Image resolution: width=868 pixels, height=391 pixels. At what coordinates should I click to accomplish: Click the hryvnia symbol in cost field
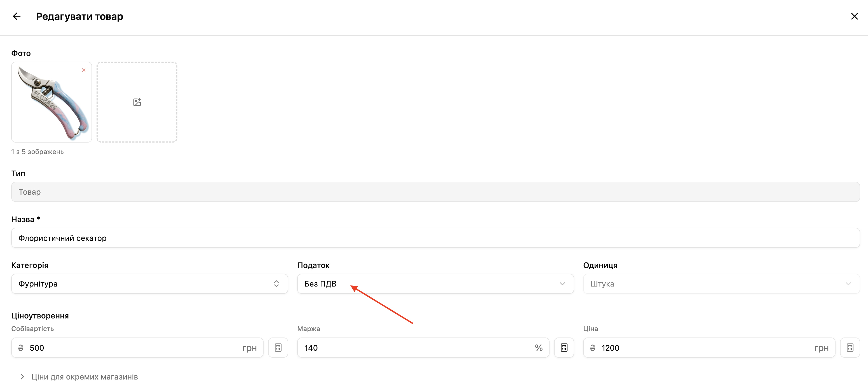(20, 348)
